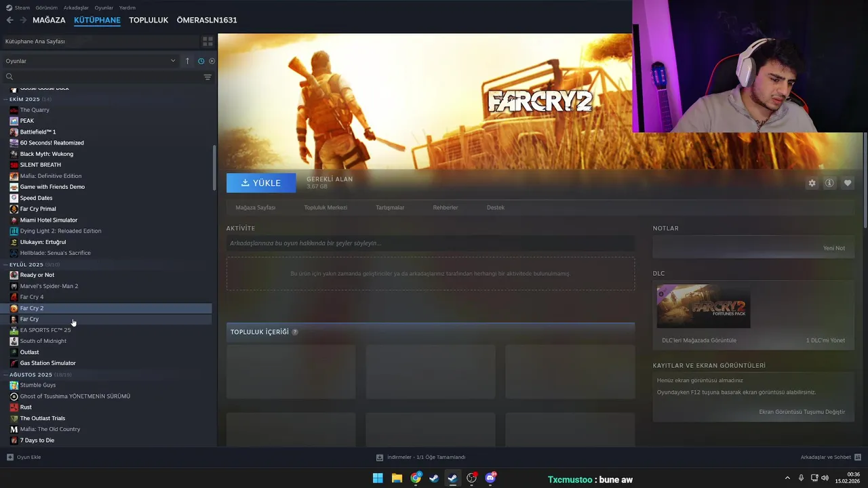
Task: Collapse the AĞUSTOS 2025 group
Action: coord(7,375)
